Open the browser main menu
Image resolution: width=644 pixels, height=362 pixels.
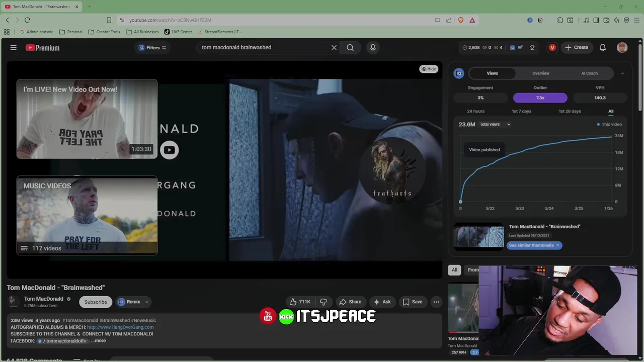[x=636, y=20]
